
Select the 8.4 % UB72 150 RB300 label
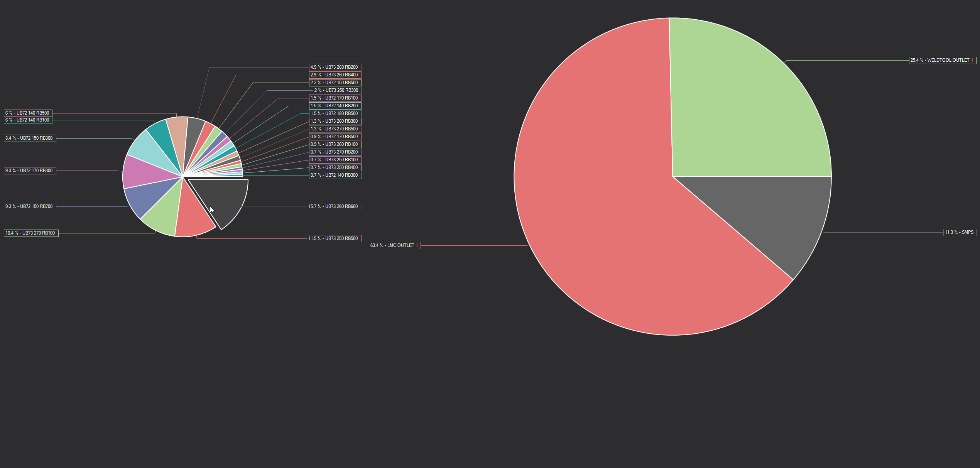30,138
